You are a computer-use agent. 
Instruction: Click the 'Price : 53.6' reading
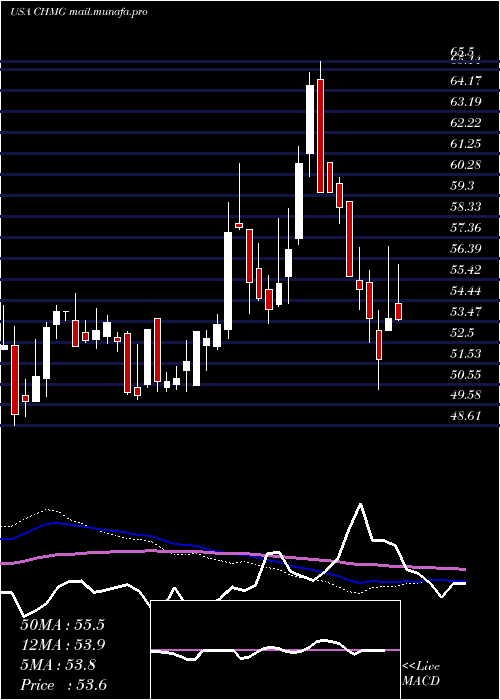pyautogui.click(x=63, y=685)
